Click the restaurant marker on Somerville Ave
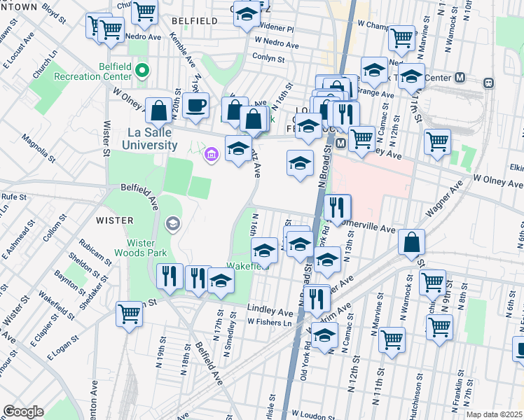The height and width of the screenshot is (420, 524). [x=337, y=210]
